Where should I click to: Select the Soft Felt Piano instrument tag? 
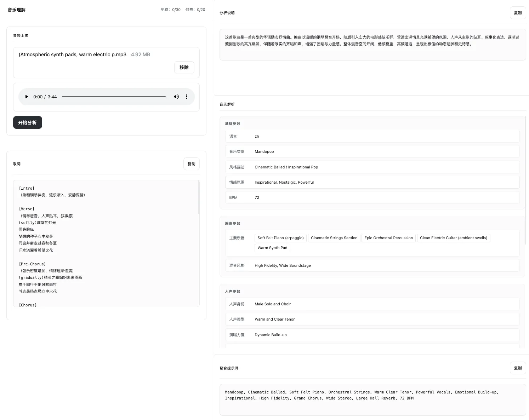[x=280, y=238]
